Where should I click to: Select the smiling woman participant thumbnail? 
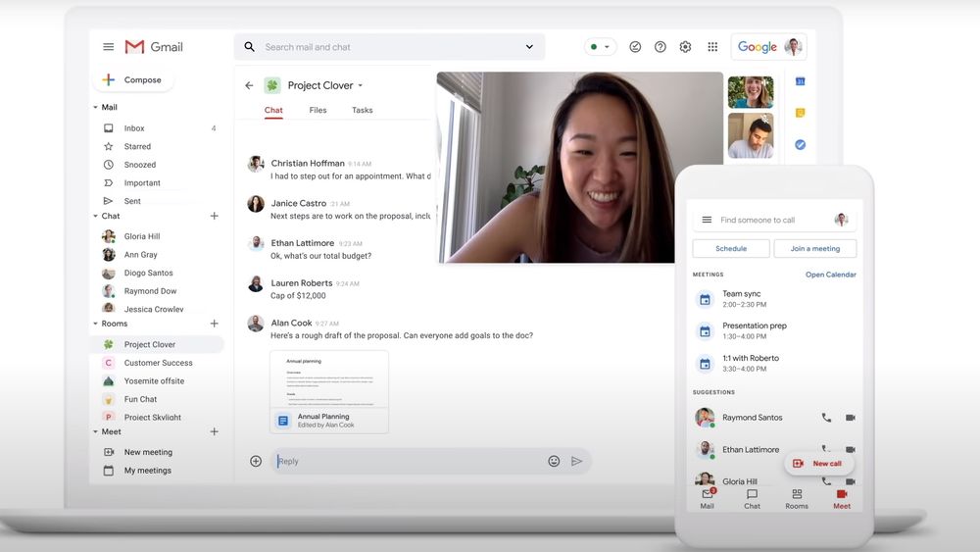tap(751, 92)
